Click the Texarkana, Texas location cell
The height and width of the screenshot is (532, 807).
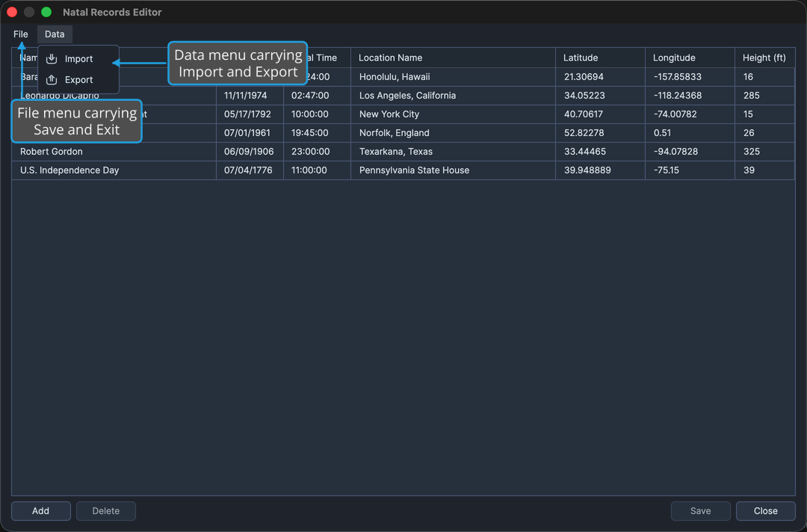click(453, 152)
